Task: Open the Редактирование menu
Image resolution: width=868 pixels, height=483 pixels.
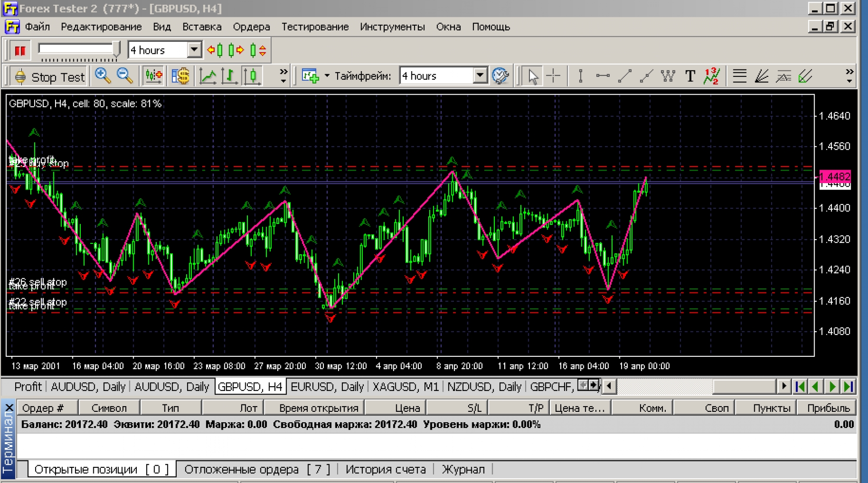Action: 101,27
